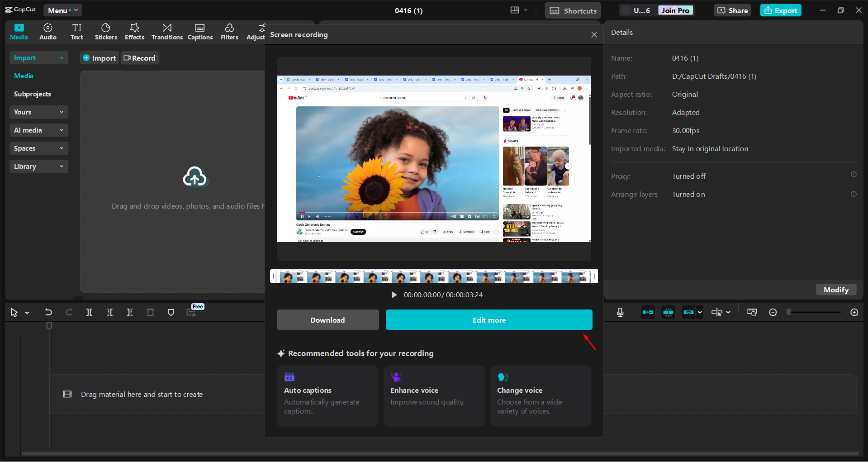Switch to the Audio panel tab

pyautogui.click(x=47, y=31)
